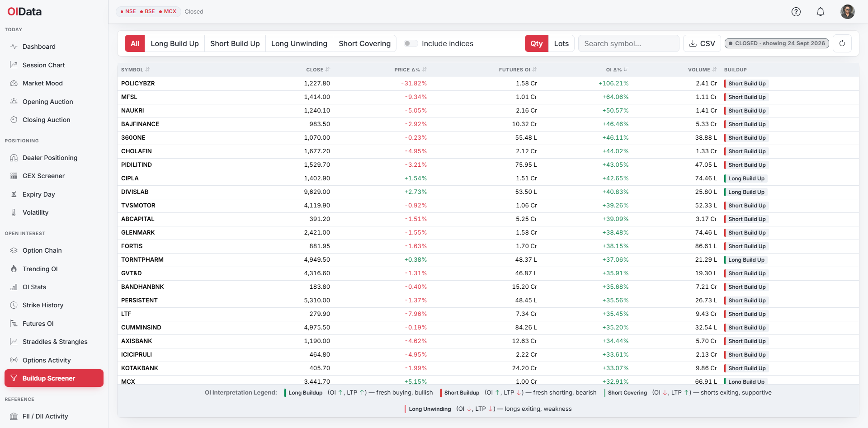Click the AXISBANK futures OI 12.63 Cr
This screenshot has height=428, width=868.
(x=524, y=341)
